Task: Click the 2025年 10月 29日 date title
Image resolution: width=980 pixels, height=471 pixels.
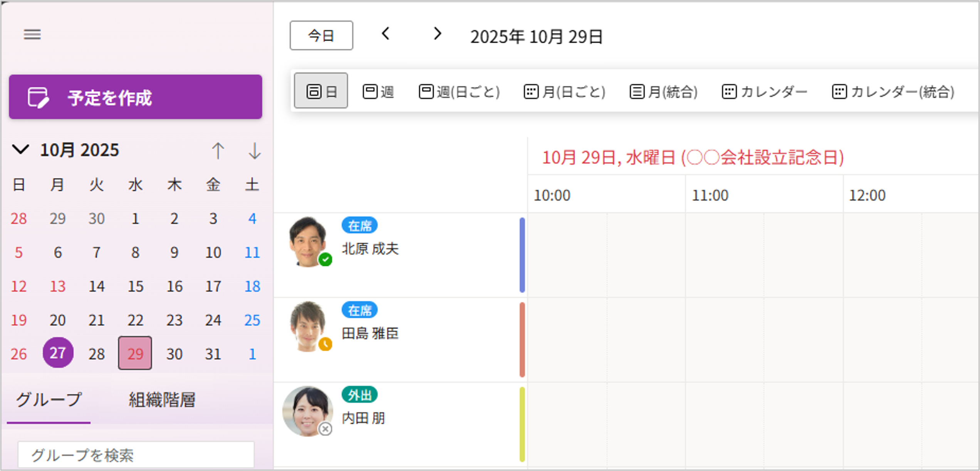Action: pos(537,37)
